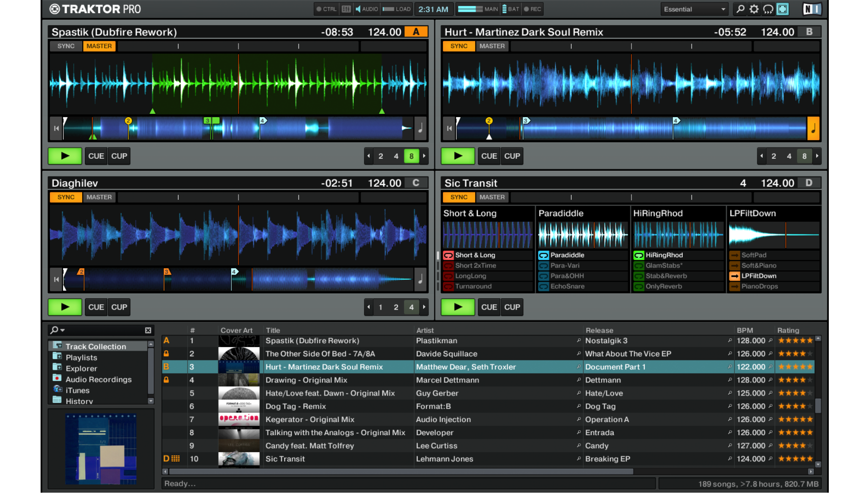The height and width of the screenshot is (495, 868).
Task: Click the cruise headphone icon in the header
Action: click(x=768, y=9)
